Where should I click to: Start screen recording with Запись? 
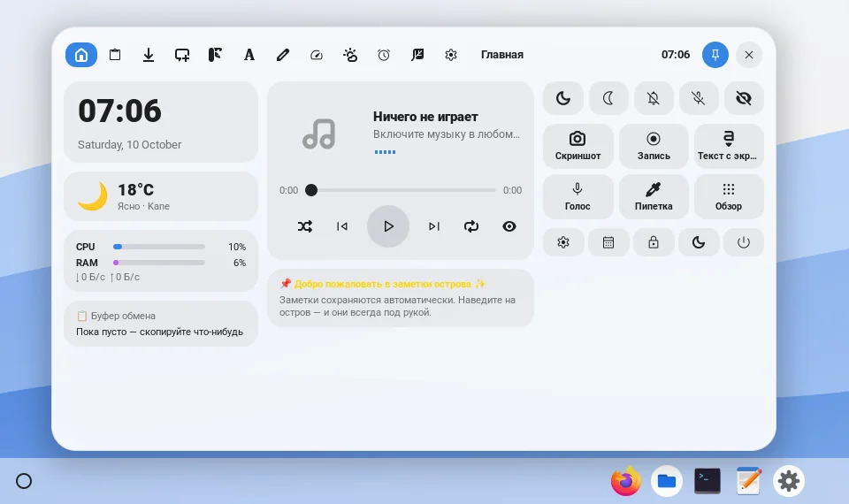click(x=654, y=146)
